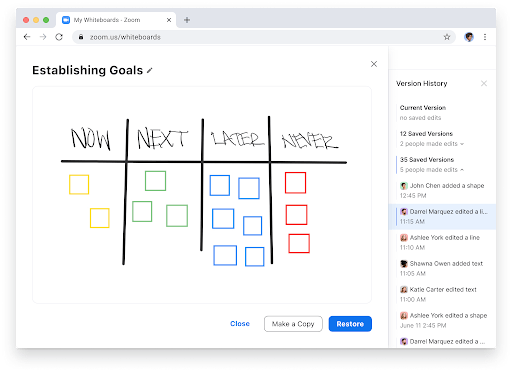Bookmark the page using the star icon
This screenshot has width=512, height=372.
[x=447, y=37]
